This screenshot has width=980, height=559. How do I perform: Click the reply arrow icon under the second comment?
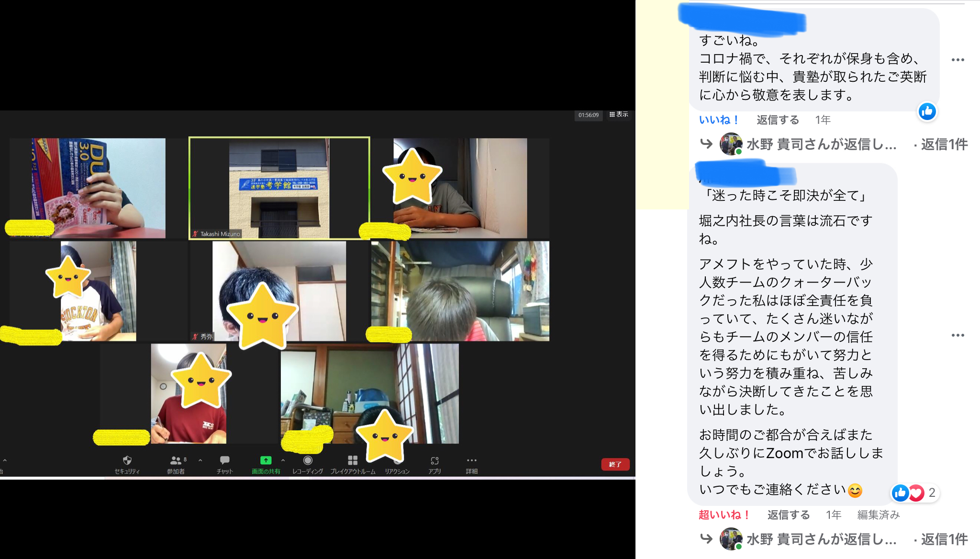706,538
